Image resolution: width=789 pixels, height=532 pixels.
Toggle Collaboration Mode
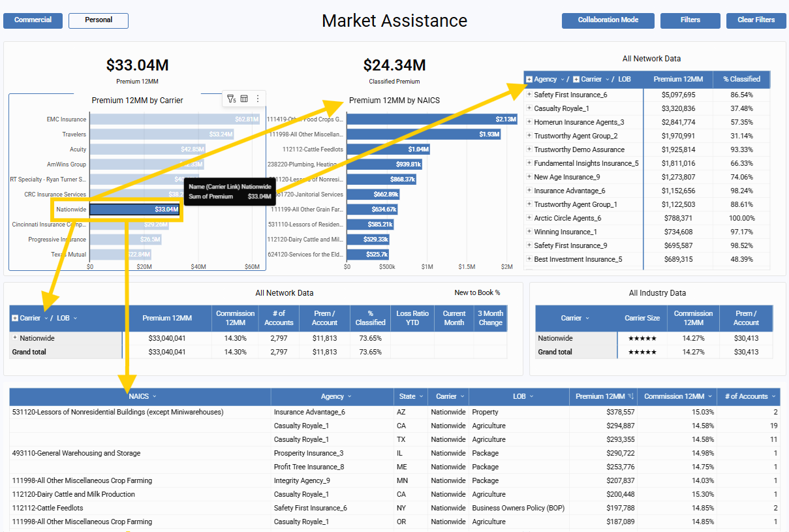click(x=608, y=20)
